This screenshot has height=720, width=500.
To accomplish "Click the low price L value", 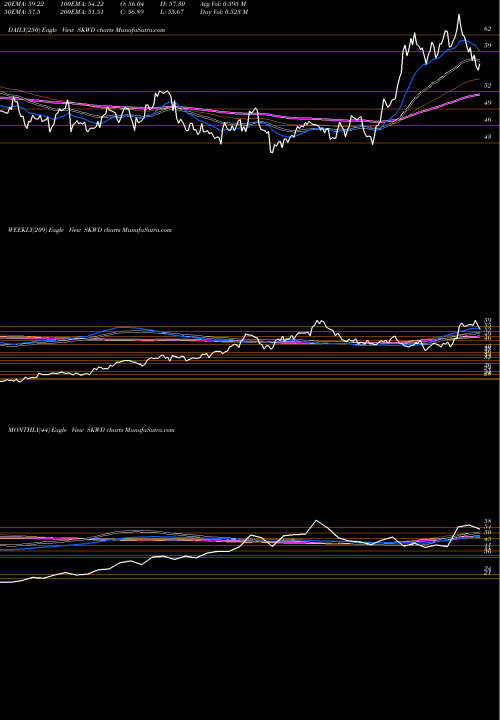I will 171,12.
